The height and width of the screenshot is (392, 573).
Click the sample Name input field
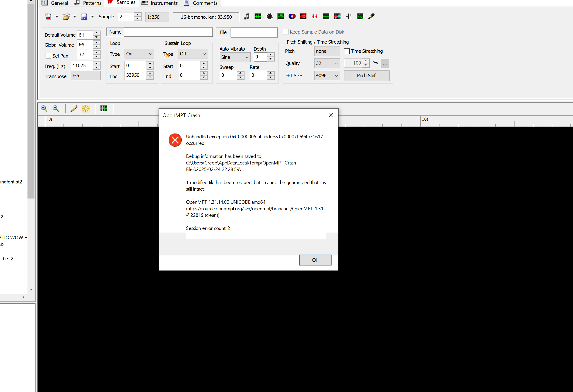[x=168, y=32]
